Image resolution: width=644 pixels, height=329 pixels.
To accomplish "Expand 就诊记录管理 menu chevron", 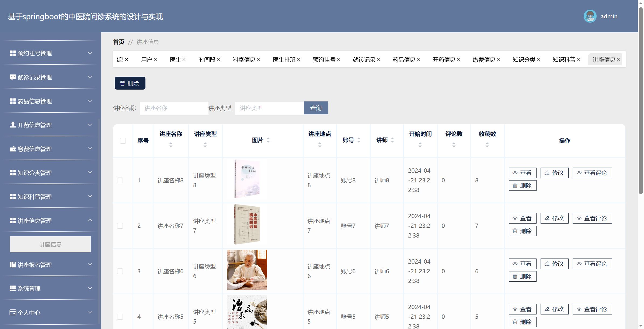I will click(x=90, y=77).
